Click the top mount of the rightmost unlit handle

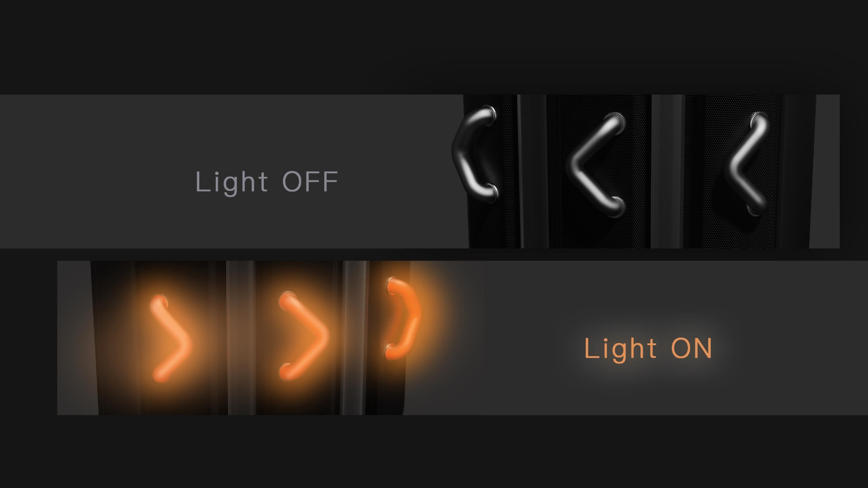click(x=759, y=118)
